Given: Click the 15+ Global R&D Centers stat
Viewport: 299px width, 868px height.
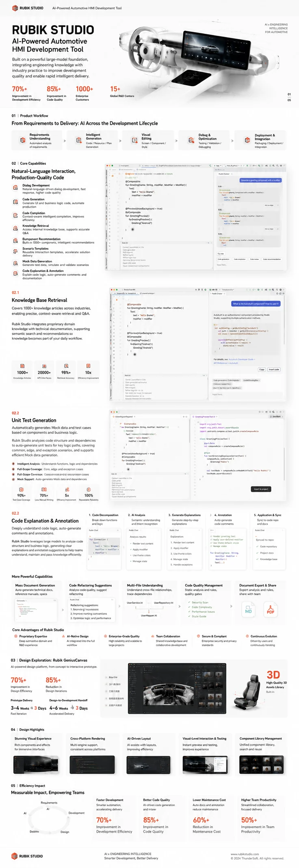Looking at the screenshot, I should click(x=122, y=91).
